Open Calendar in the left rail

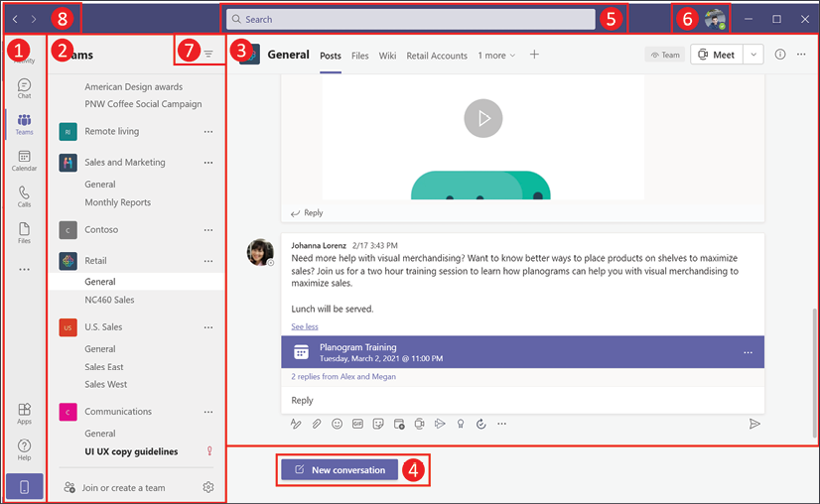24,161
